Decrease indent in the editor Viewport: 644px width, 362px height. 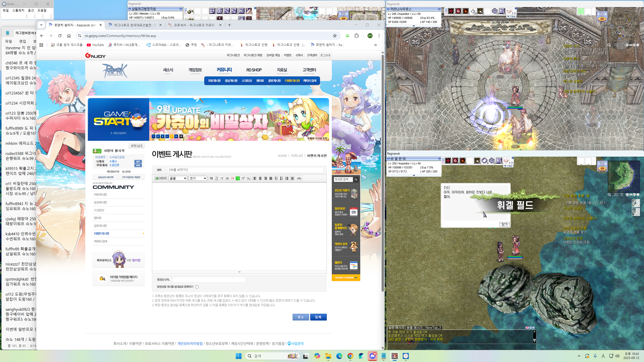click(x=287, y=178)
